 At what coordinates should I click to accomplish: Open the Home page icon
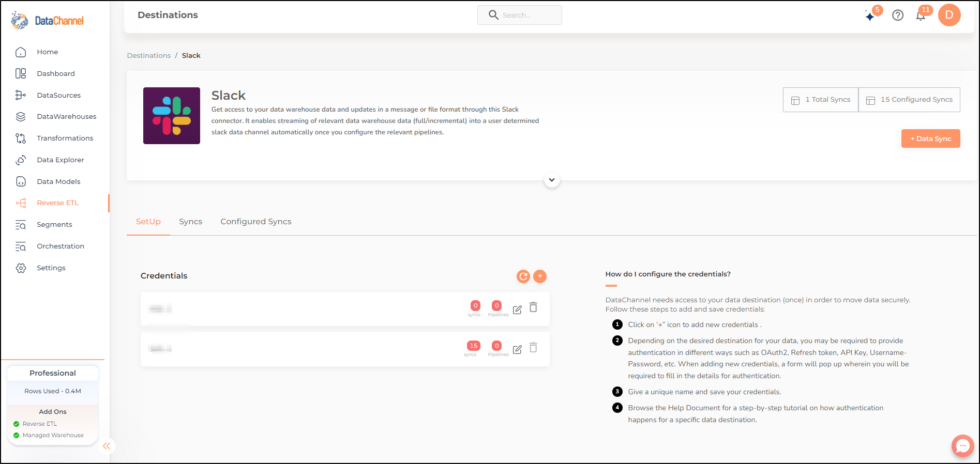(x=21, y=52)
